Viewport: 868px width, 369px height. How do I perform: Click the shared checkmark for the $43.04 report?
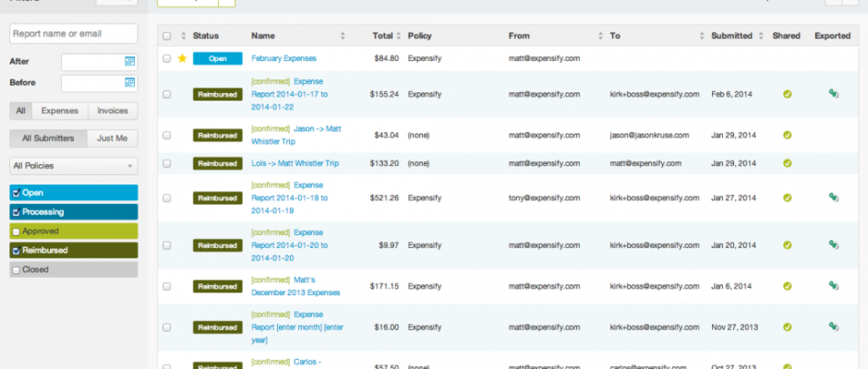788,135
